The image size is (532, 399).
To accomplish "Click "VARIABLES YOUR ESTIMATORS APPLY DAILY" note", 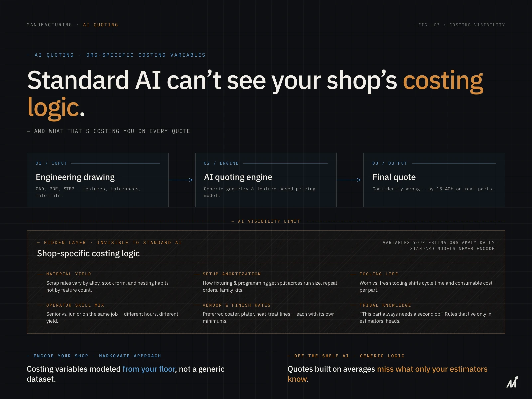I will click(x=439, y=243).
